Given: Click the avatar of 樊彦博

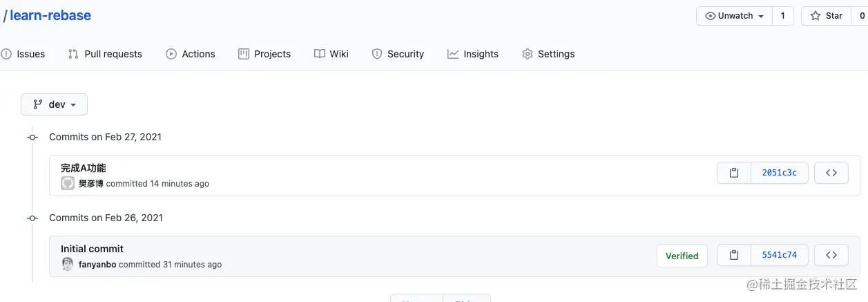Looking at the screenshot, I should [x=68, y=183].
